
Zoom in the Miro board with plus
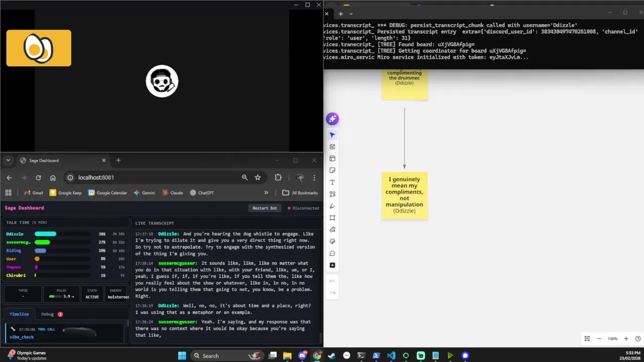626,339
